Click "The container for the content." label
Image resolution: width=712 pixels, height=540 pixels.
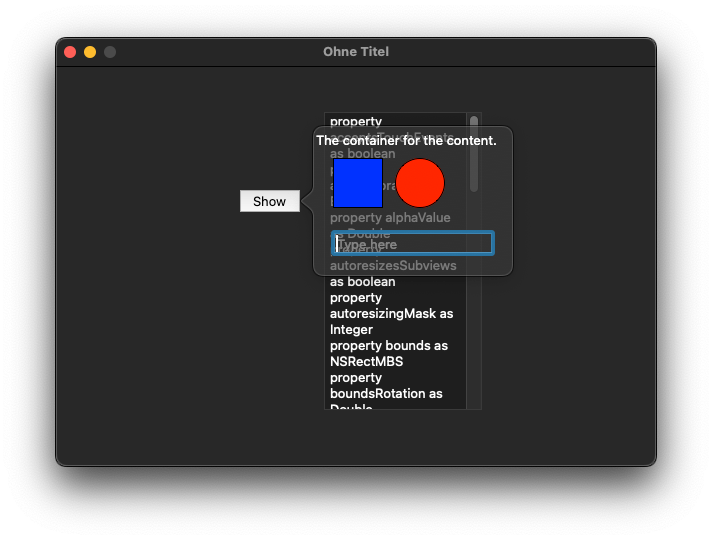tap(406, 141)
